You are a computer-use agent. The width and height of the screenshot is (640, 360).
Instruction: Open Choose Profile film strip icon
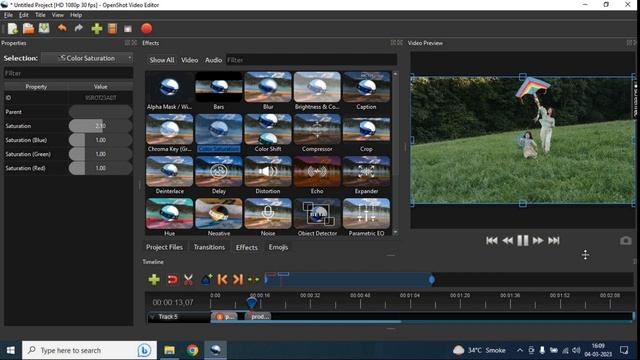point(112,29)
